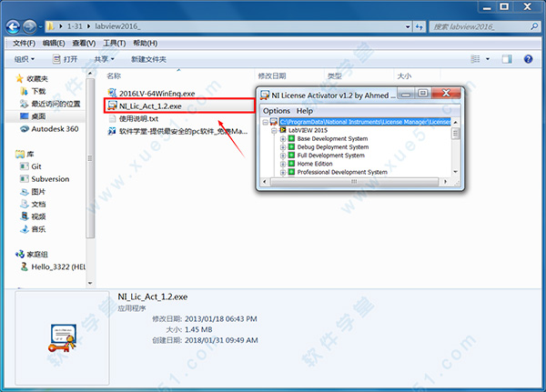Image resolution: width=546 pixels, height=392 pixels.
Task: Select 家庭组 in navigation pane
Action: (32, 254)
